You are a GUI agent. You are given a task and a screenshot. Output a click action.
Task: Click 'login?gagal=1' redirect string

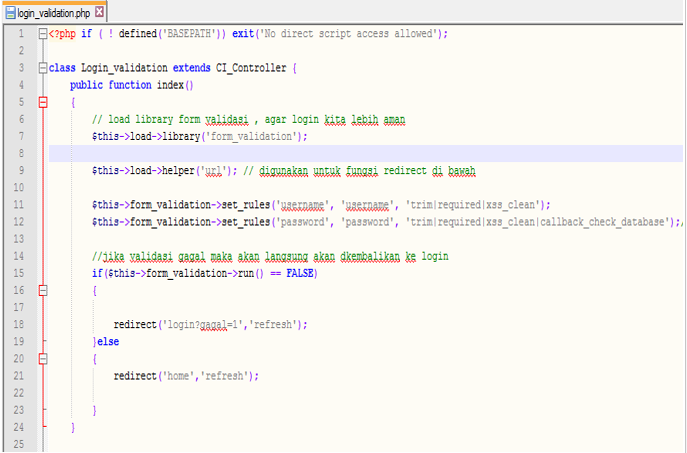coord(203,325)
